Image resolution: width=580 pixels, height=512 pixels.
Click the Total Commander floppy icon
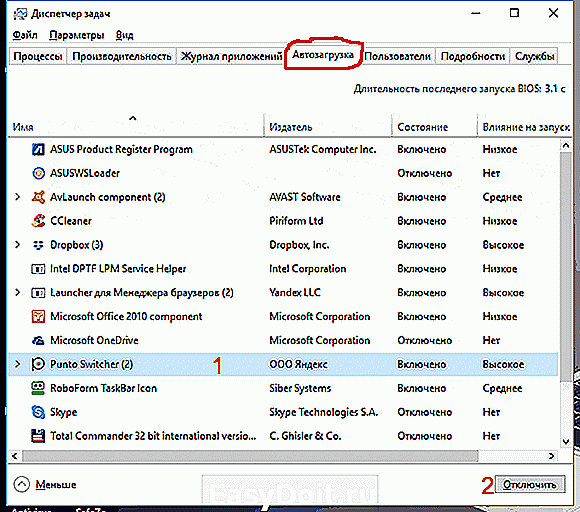38,436
